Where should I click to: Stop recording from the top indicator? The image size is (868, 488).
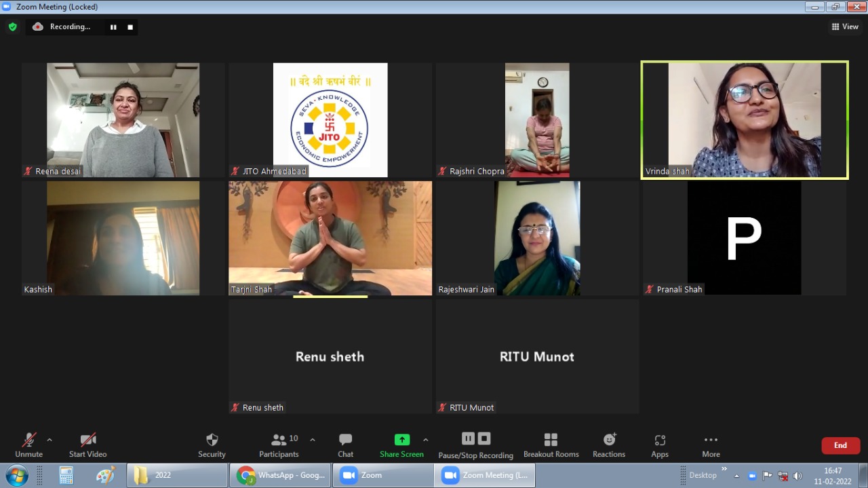pos(130,27)
